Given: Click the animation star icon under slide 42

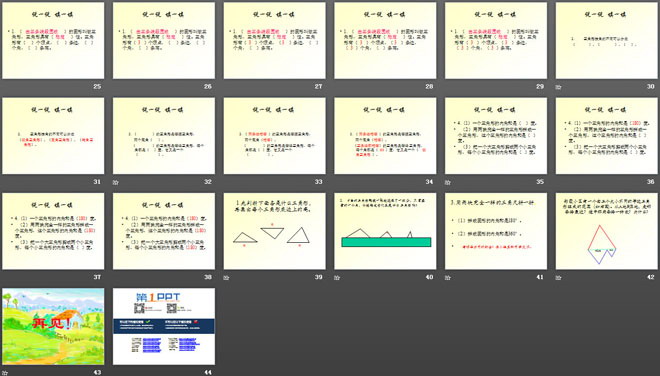Looking at the screenshot, I should pos(559,277).
